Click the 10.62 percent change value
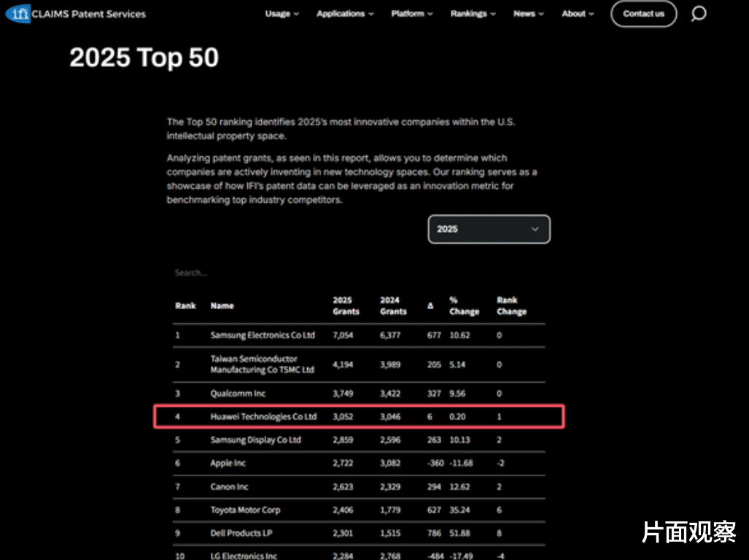This screenshot has height=560, width=749. (x=459, y=335)
